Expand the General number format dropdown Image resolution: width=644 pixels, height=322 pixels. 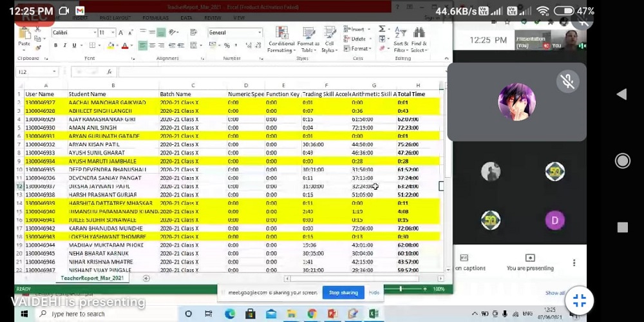tap(260, 32)
